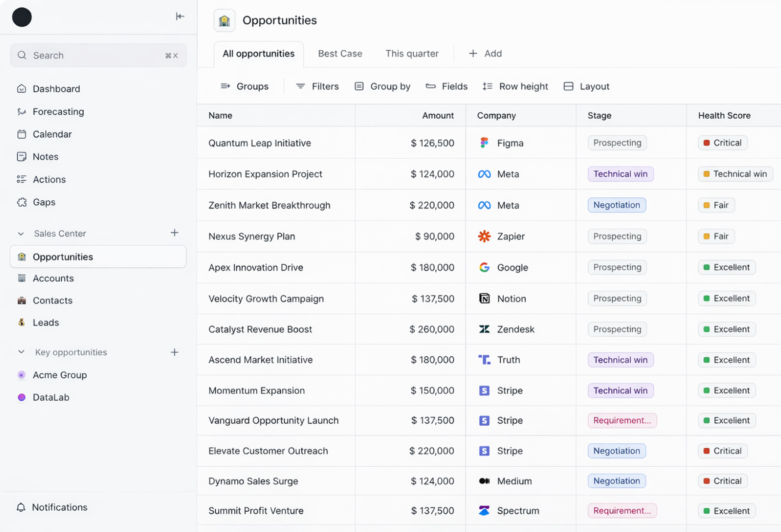Click the Acme Group colored dot toggle
The width and height of the screenshot is (781, 532).
(21, 375)
